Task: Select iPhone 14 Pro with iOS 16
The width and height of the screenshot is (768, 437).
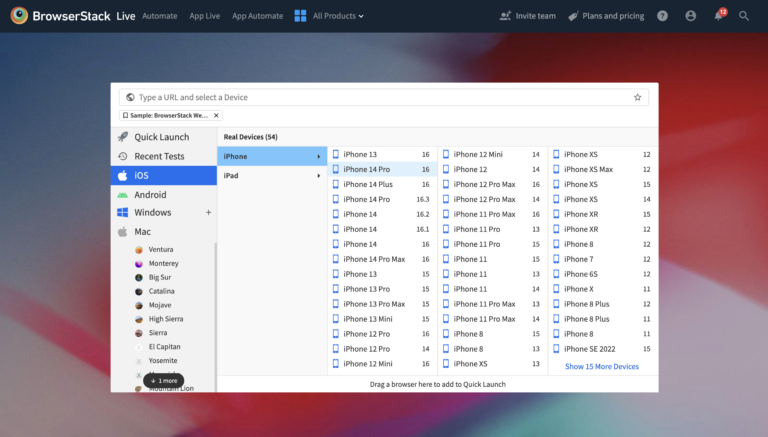Action: [382, 169]
